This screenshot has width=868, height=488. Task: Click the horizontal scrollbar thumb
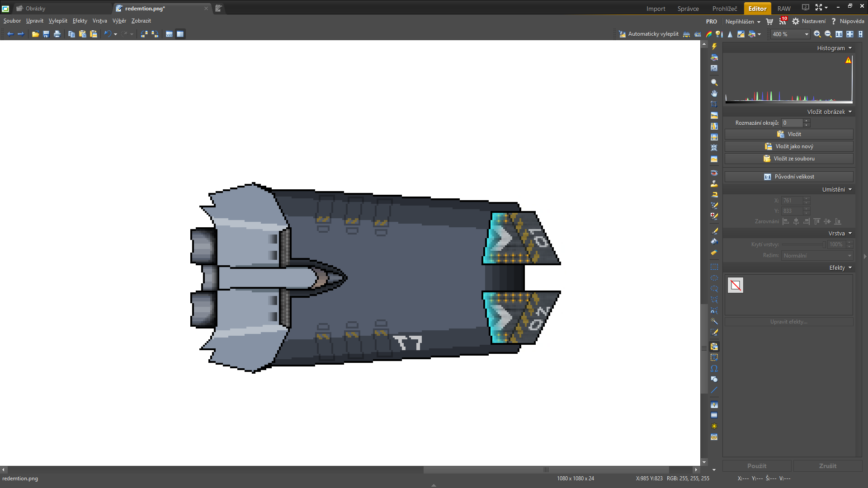click(x=546, y=470)
